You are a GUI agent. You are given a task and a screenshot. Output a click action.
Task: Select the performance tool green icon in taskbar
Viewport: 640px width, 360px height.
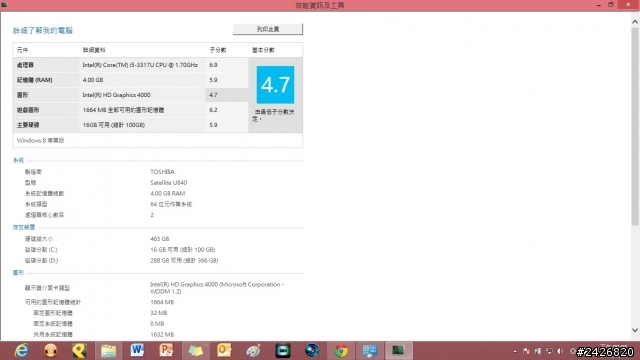coord(398,351)
